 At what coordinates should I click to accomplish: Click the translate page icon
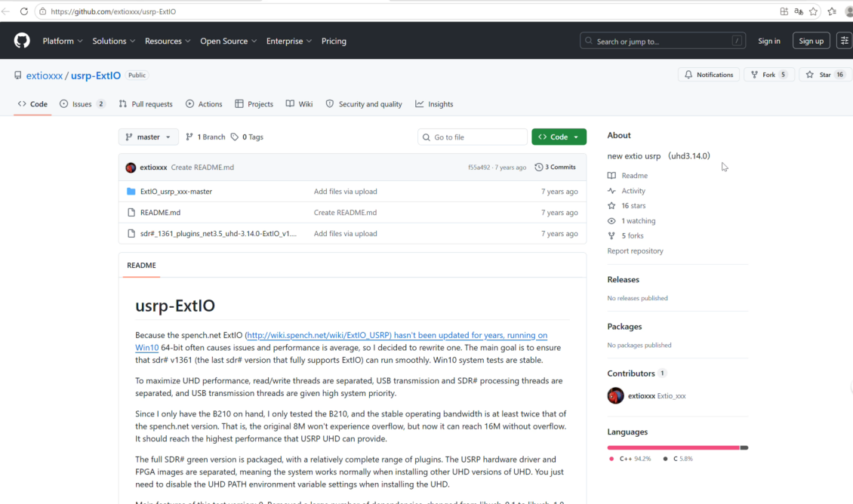[799, 11]
